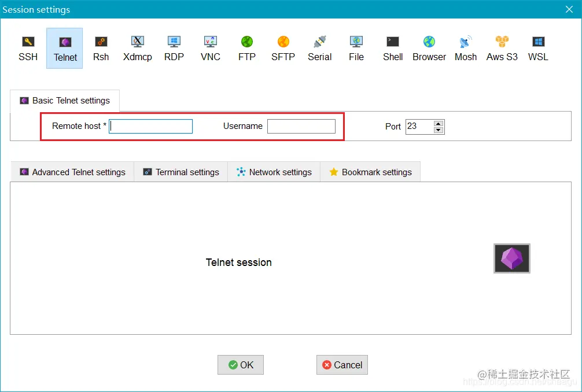582x392 pixels.
Task: Focus the Remote host input field
Action: click(x=150, y=126)
